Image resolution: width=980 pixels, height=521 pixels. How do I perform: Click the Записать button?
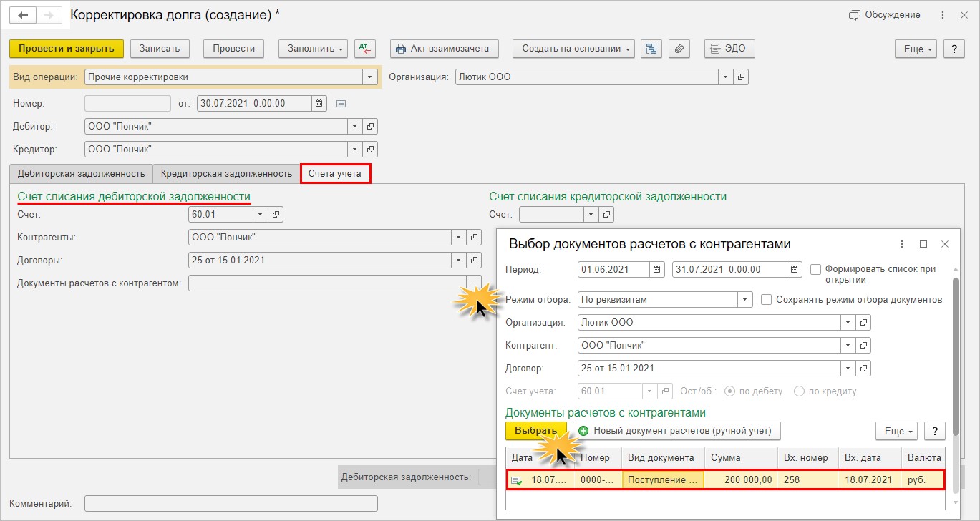[x=160, y=49]
